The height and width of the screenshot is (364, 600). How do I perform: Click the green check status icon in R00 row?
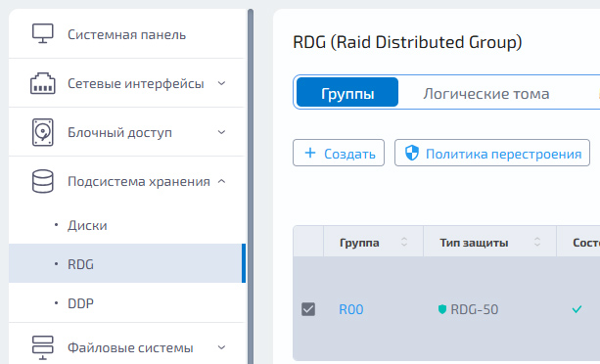pyautogui.click(x=577, y=309)
